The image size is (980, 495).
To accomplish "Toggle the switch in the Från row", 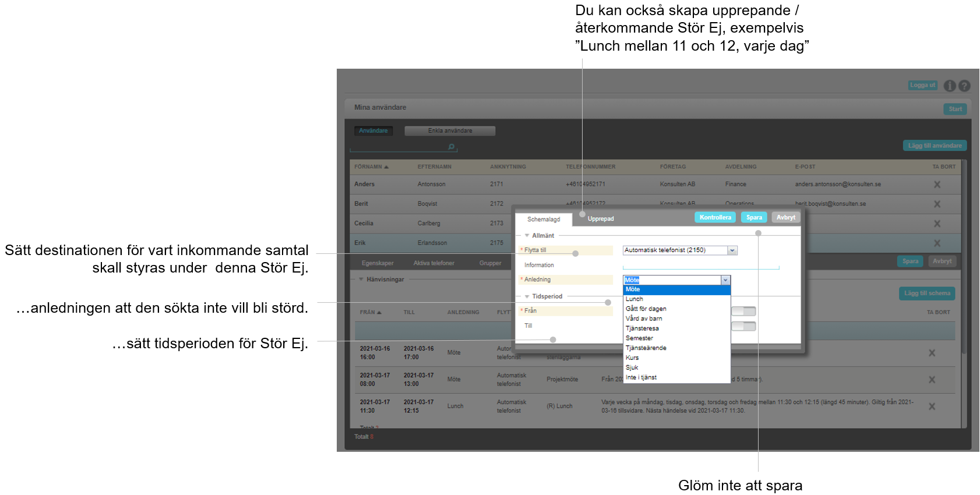I will coord(743,311).
